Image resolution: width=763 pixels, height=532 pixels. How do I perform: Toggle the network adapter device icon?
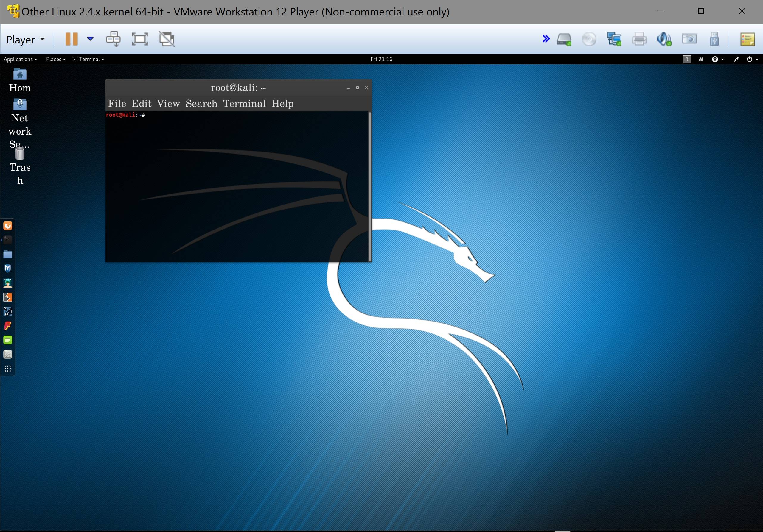click(614, 39)
